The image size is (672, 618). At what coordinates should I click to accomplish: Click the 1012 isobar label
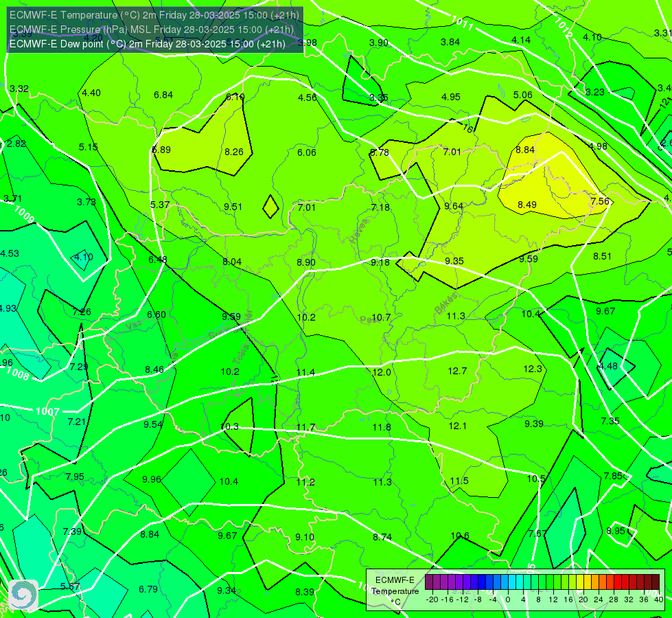[563, 27]
